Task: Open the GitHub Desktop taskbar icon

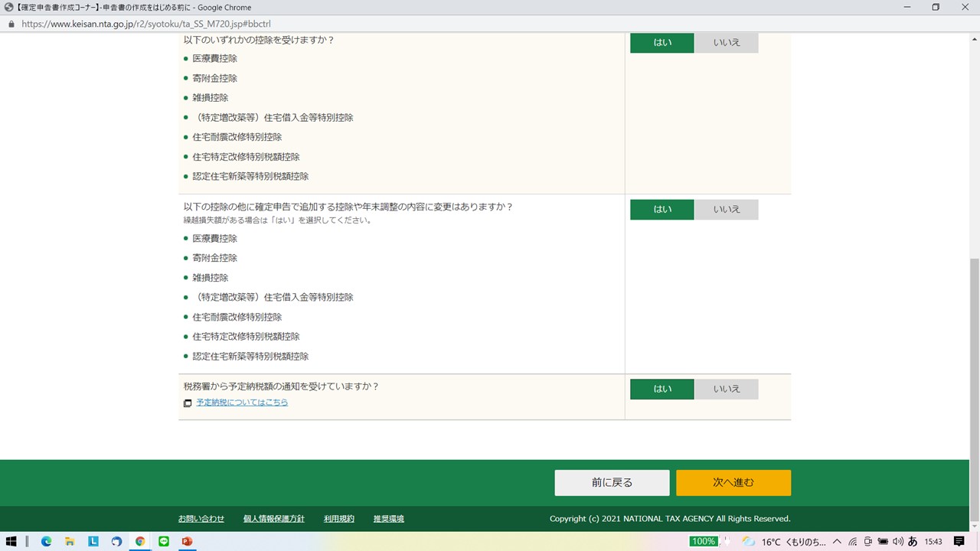Action: (116, 541)
